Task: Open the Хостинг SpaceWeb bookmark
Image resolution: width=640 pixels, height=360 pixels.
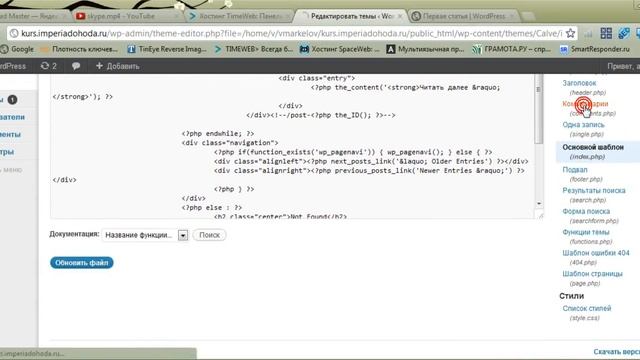Action: pos(340,49)
